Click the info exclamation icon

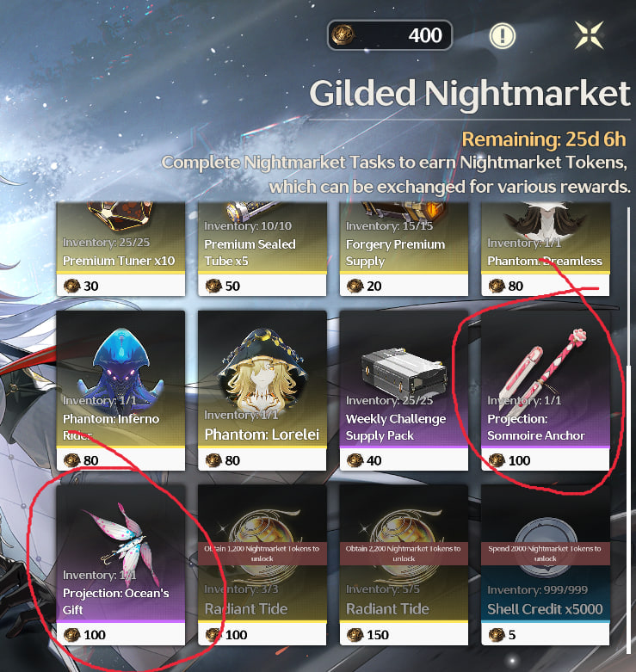(503, 35)
